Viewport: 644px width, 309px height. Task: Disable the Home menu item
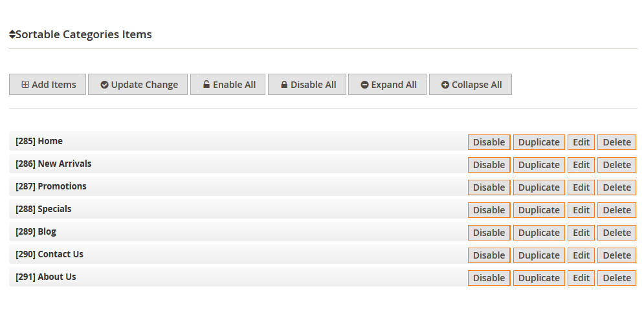[489, 142]
